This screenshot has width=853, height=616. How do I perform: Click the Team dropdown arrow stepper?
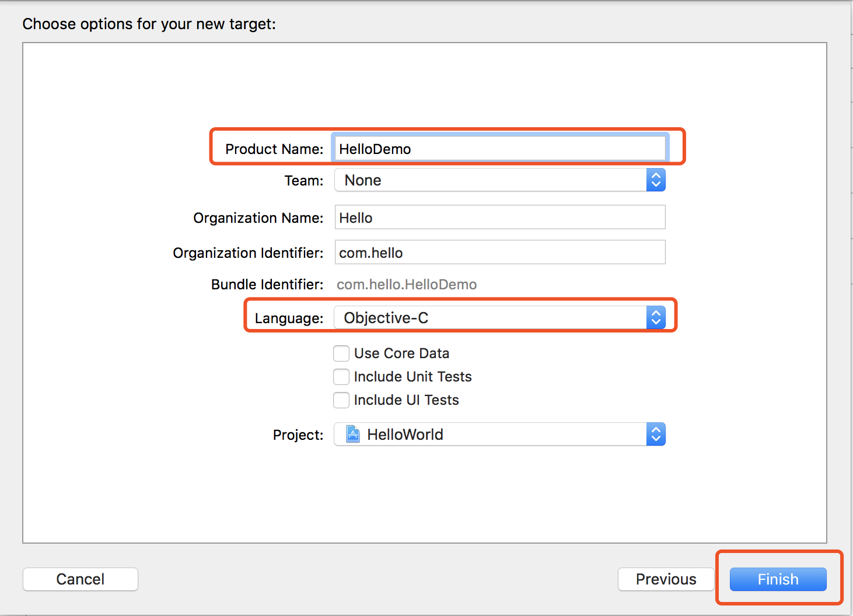click(656, 180)
